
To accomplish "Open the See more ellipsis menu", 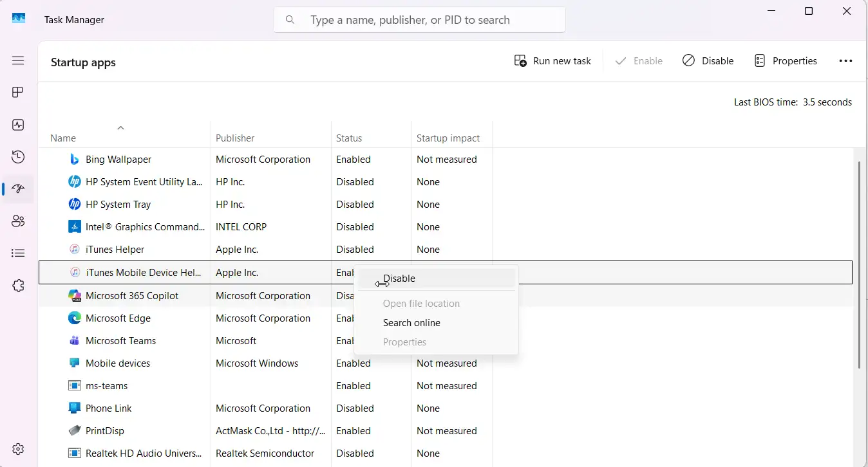I will 845,60.
